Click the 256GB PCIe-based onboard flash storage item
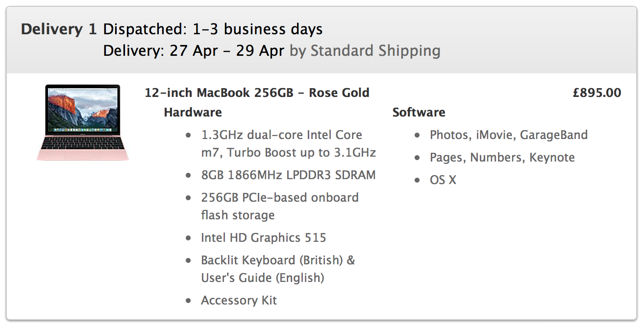The width and height of the screenshot is (644, 327). tap(279, 197)
